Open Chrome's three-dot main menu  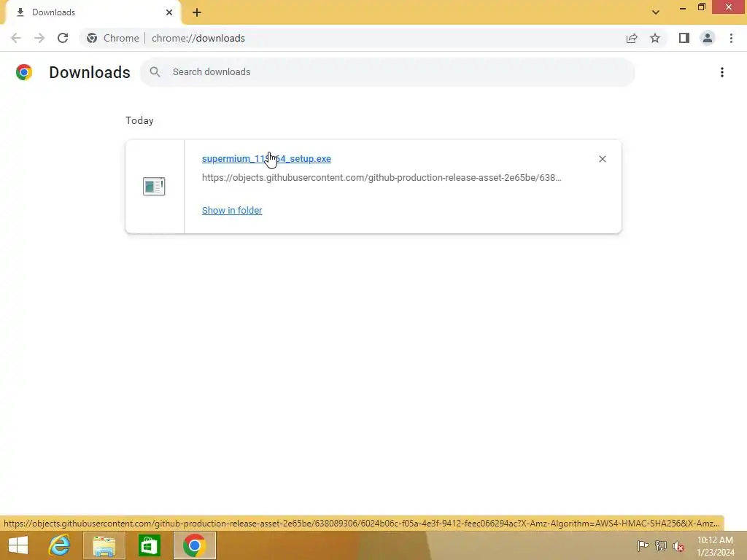pos(731,38)
